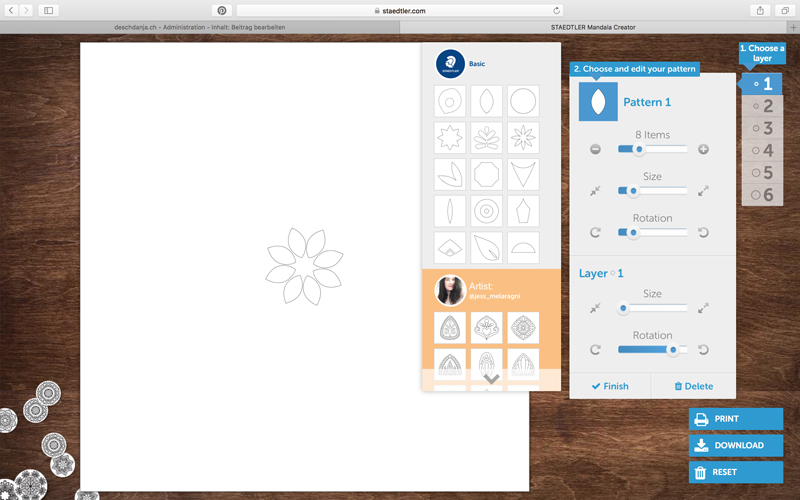Select the plain circle pattern
The width and height of the screenshot is (800, 500).
click(523, 100)
